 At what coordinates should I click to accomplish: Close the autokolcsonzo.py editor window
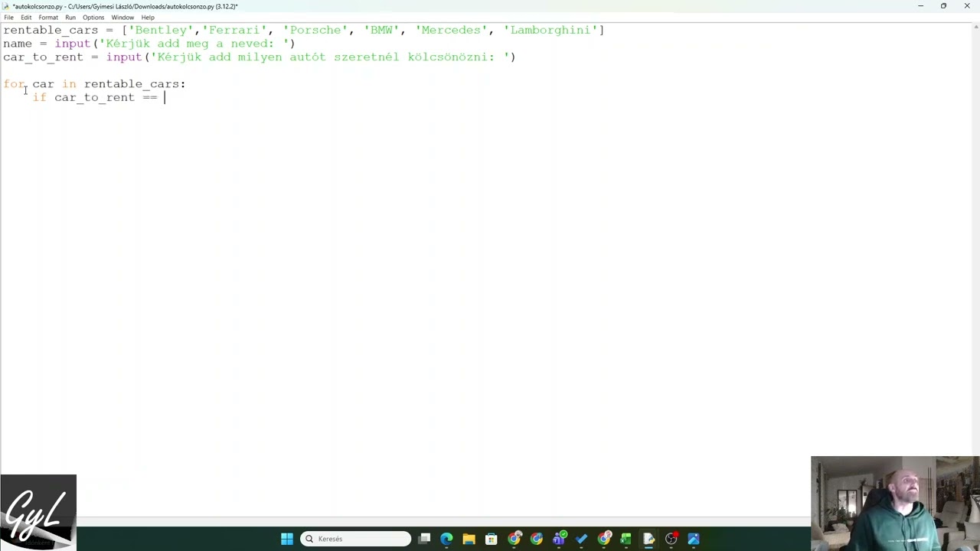[x=967, y=6]
